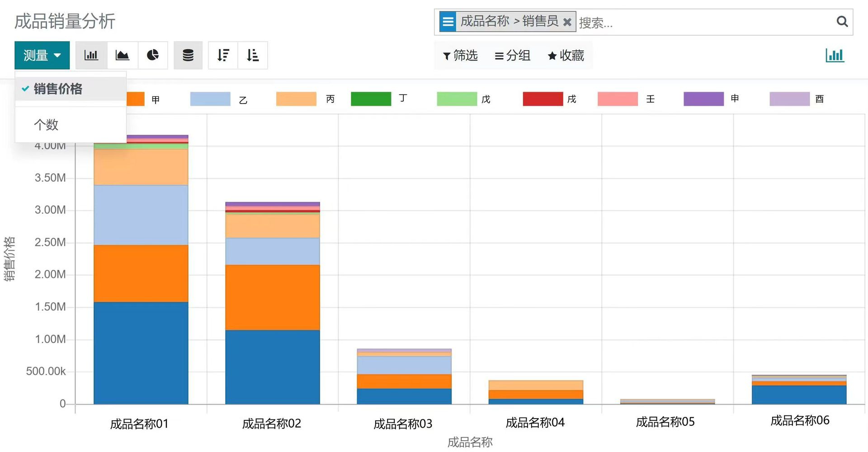Viewport: 868px width, 452px height.
Task: Switch to pie chart mode
Action: [x=153, y=55]
